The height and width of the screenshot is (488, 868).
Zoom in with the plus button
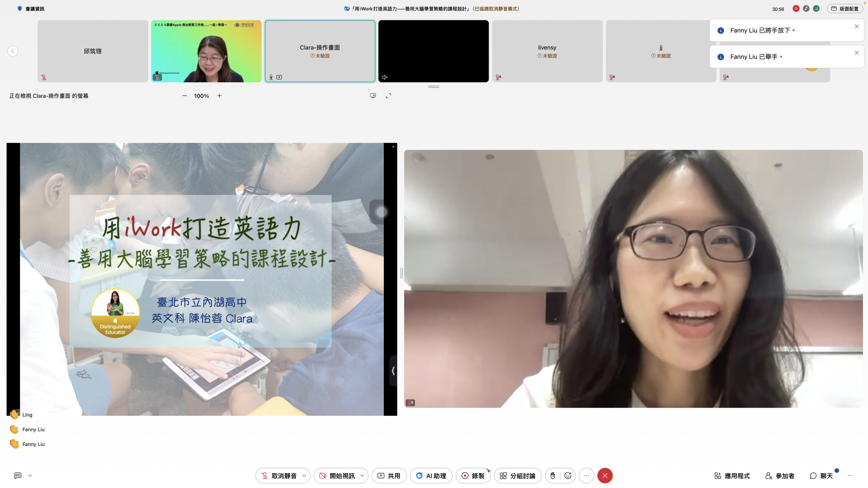(219, 96)
